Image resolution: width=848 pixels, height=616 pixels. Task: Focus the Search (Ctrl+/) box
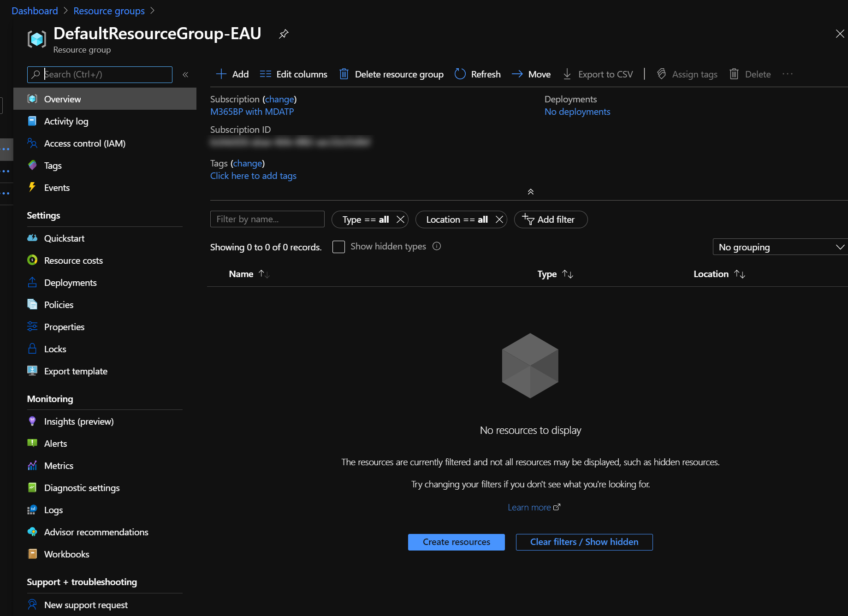point(100,75)
